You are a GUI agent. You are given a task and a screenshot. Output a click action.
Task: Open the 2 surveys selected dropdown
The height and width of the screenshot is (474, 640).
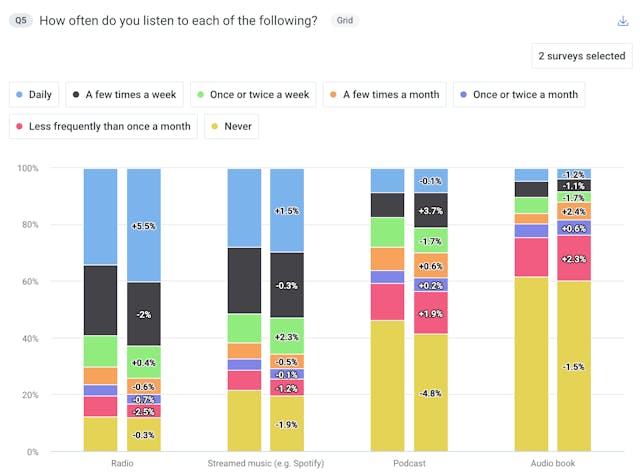point(581,56)
